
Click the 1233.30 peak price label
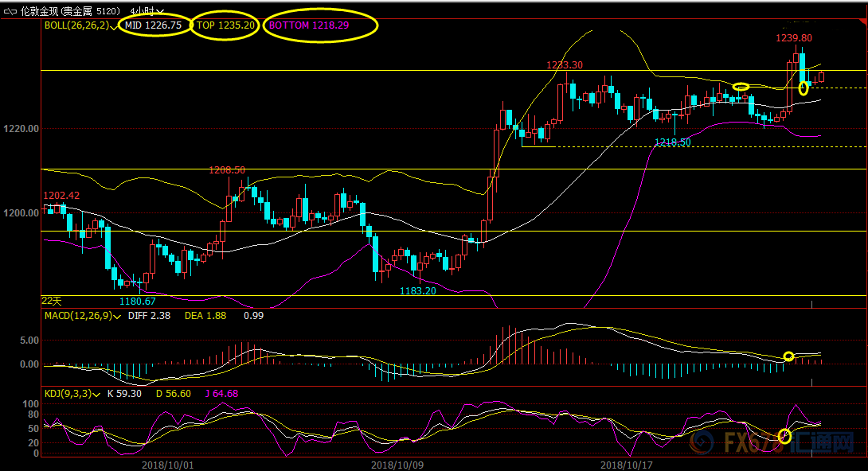point(564,65)
